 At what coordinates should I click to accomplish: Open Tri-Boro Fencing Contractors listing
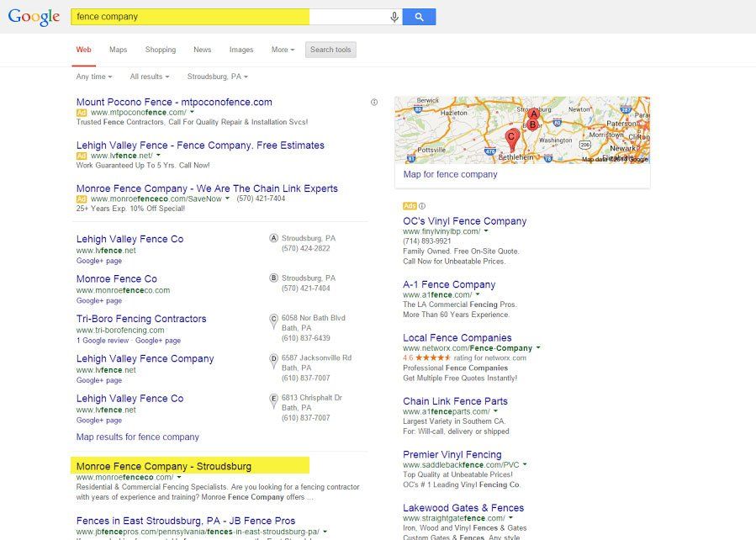[x=141, y=319]
